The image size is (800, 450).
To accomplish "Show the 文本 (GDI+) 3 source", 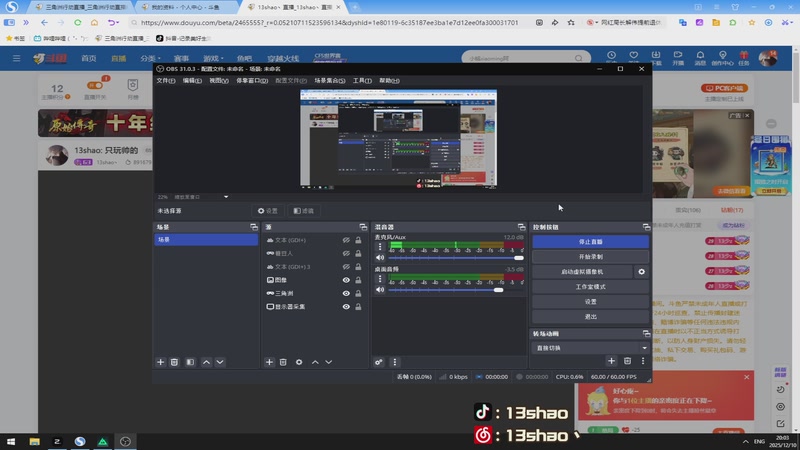I will click(x=346, y=266).
